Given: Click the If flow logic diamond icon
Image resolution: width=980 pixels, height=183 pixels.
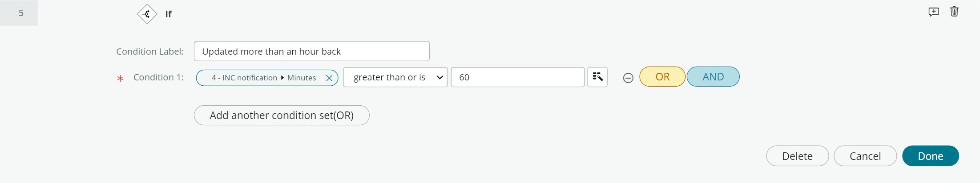Looking at the screenshot, I should coord(147,14).
